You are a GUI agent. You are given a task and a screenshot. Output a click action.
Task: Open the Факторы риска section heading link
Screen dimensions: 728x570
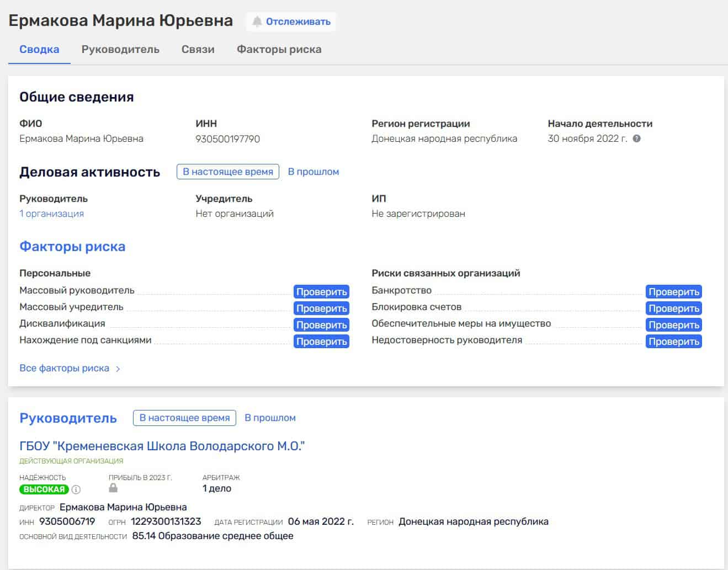(72, 246)
